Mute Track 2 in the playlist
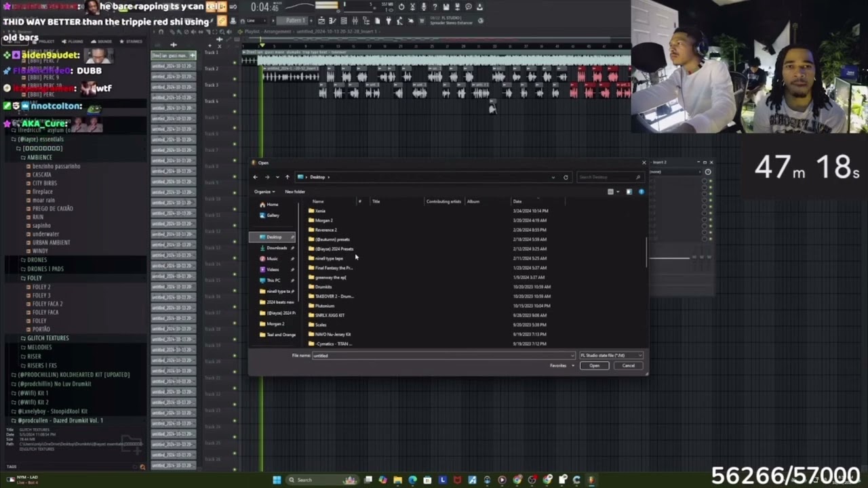This screenshot has height=488, width=868. (x=235, y=79)
